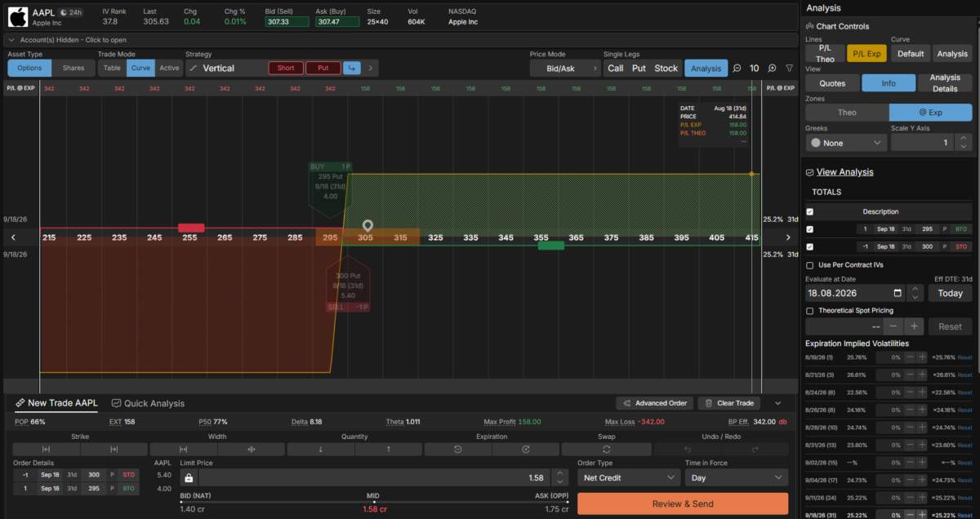The height and width of the screenshot is (519, 980).
Task: Increase spread width cross-arrows button
Action: [x=252, y=450]
